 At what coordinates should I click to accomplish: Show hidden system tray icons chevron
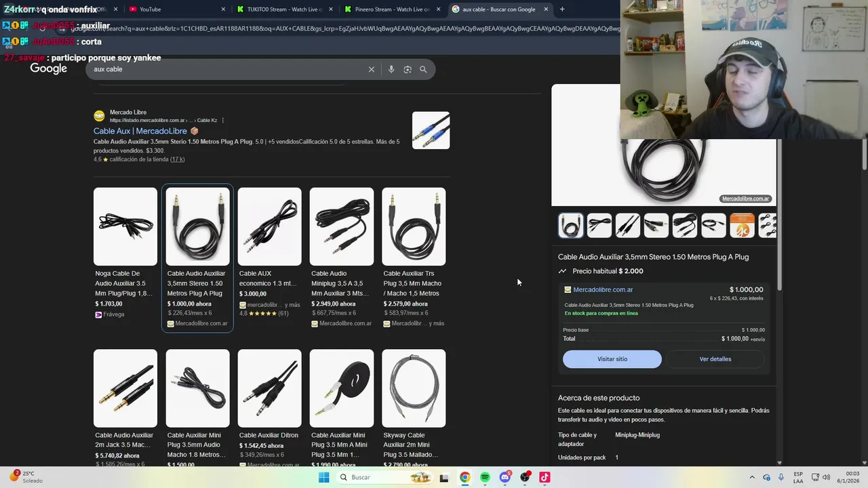pyautogui.click(x=752, y=477)
